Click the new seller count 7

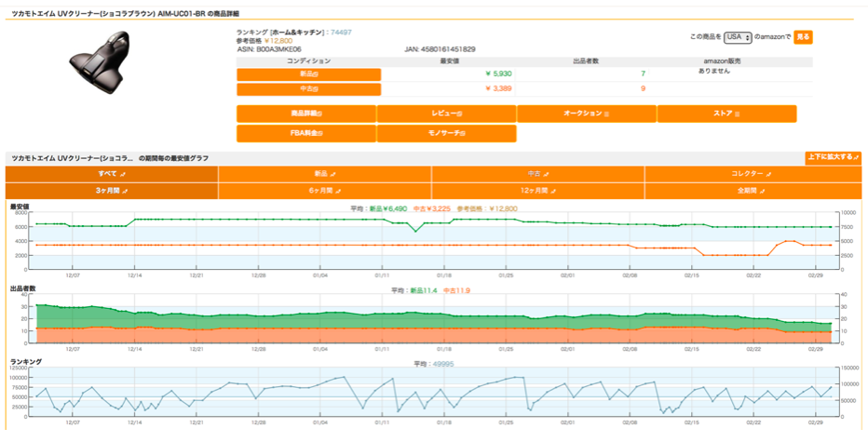point(643,74)
